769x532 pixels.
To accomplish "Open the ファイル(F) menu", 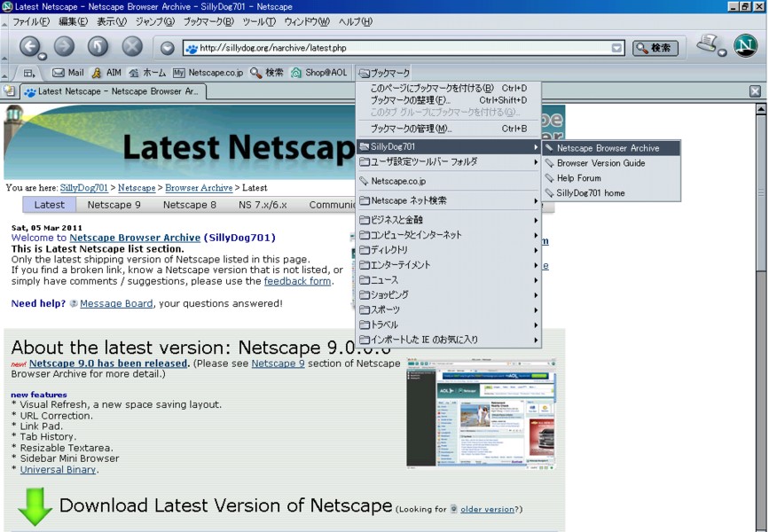I will [31, 21].
